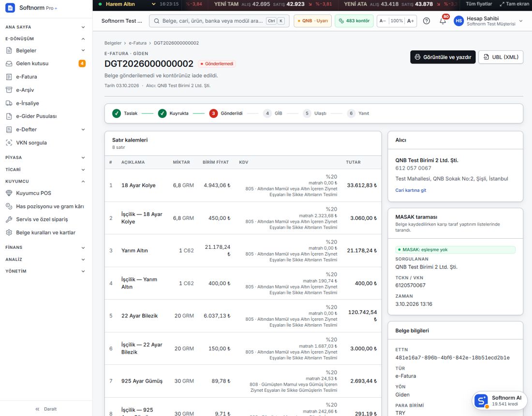Open Belge kuralları ve kartlar
Image resolution: width=532 pixels, height=416 pixels.
coord(45,232)
